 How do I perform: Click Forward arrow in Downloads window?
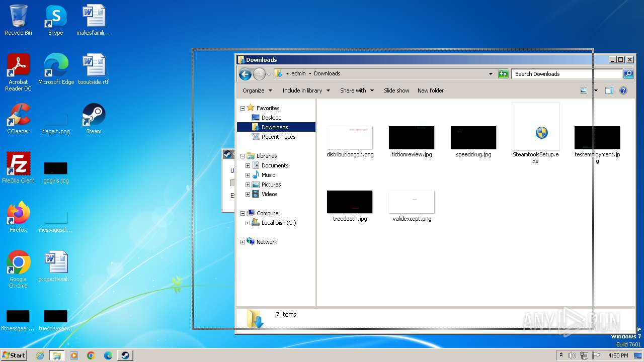(x=259, y=74)
